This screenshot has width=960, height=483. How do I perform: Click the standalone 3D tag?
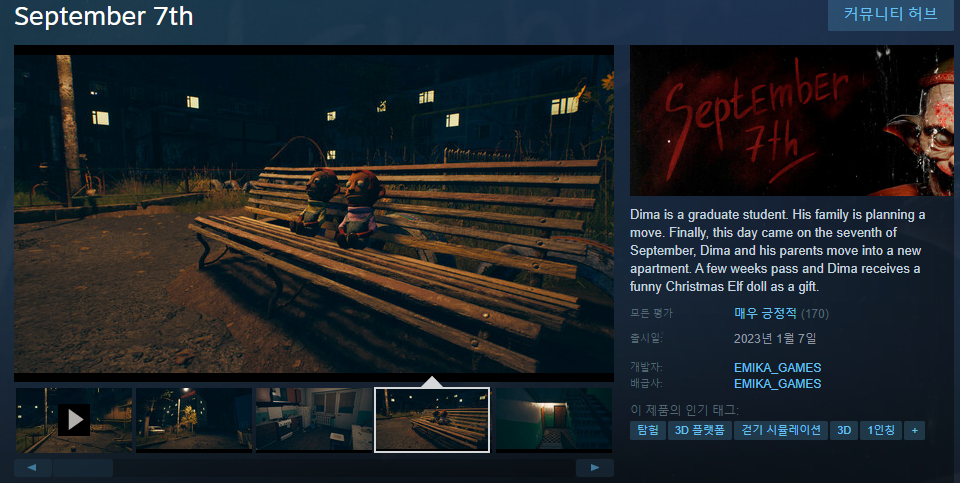tap(844, 430)
